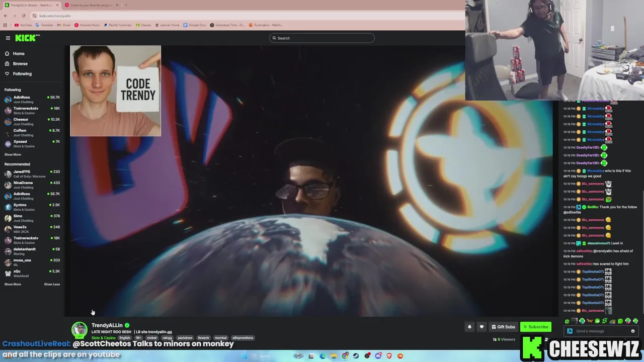Screen dimensions: 644x362
Task: Switch to the TrendyALLin Stream browser tab
Action: tap(31, 5)
